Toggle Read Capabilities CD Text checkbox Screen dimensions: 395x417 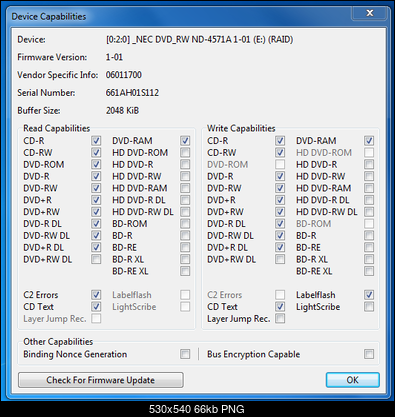96,307
